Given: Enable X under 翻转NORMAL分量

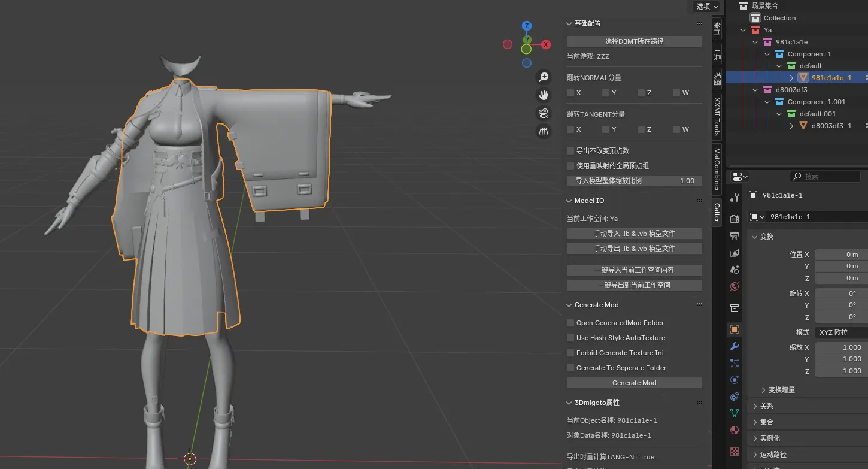Looking at the screenshot, I should [x=570, y=93].
